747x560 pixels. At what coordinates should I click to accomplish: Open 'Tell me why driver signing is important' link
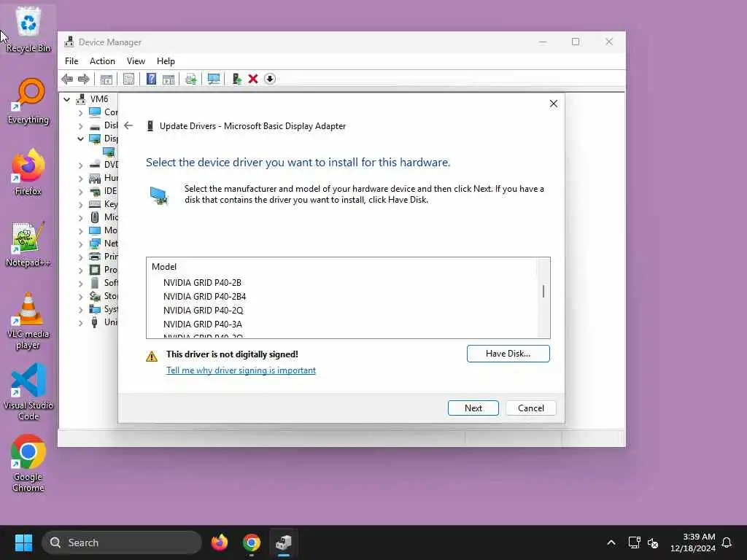pyautogui.click(x=241, y=370)
